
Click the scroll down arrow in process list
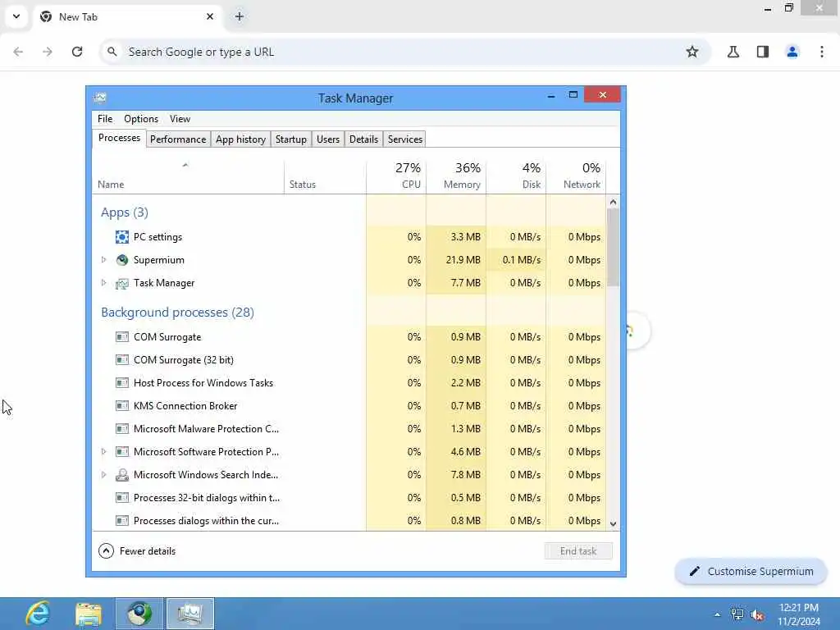614,524
